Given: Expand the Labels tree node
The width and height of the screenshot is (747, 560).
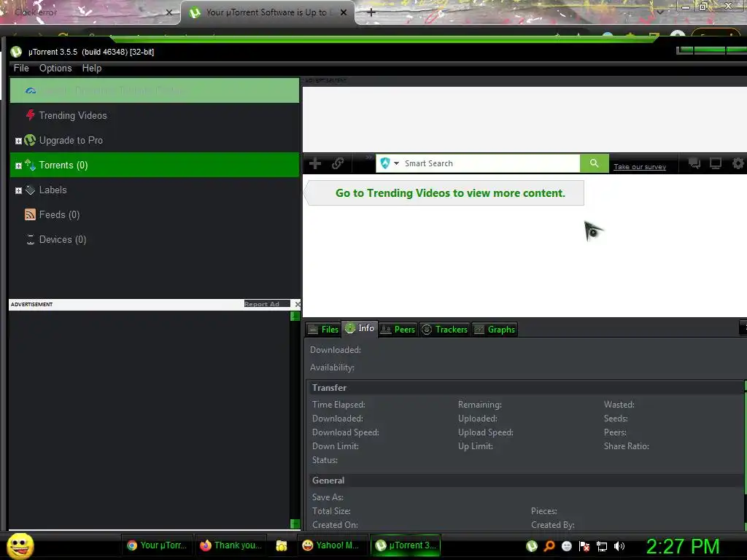Looking at the screenshot, I should (x=18, y=190).
